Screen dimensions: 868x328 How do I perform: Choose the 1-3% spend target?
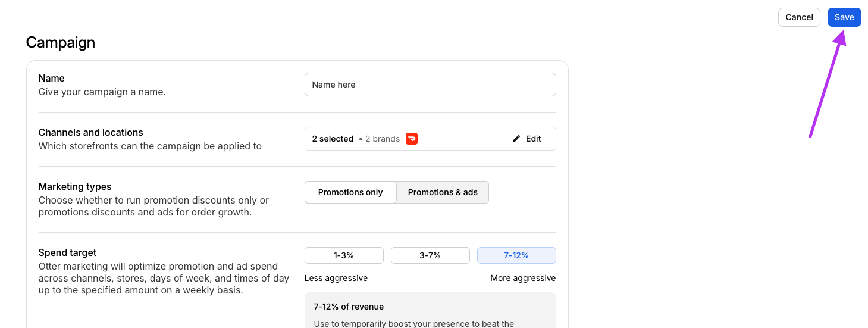[x=344, y=255]
